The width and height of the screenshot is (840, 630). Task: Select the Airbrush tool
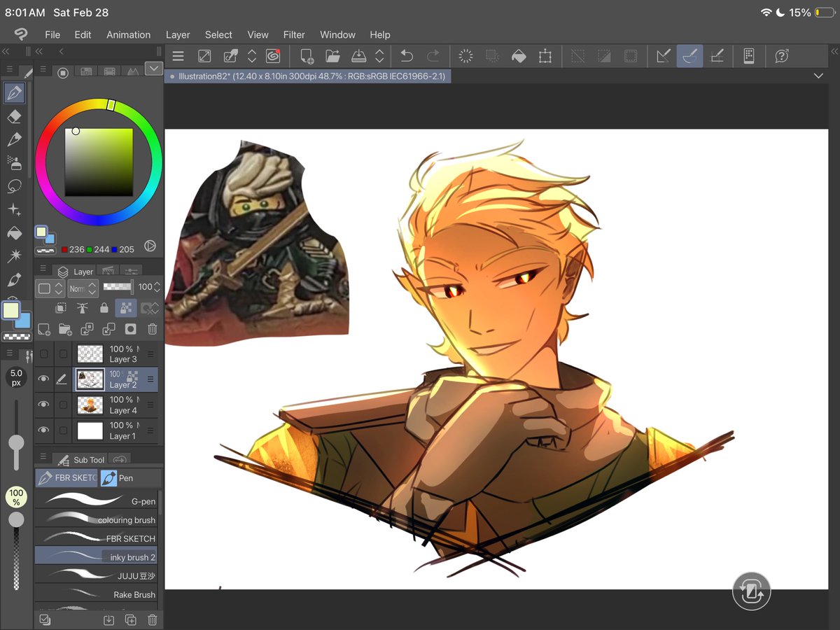point(15,162)
